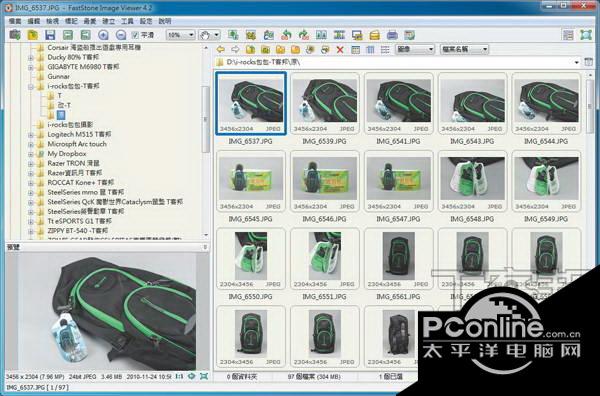Open the 10% zoom level dropdown
This screenshot has height=396, width=600.
[181, 35]
